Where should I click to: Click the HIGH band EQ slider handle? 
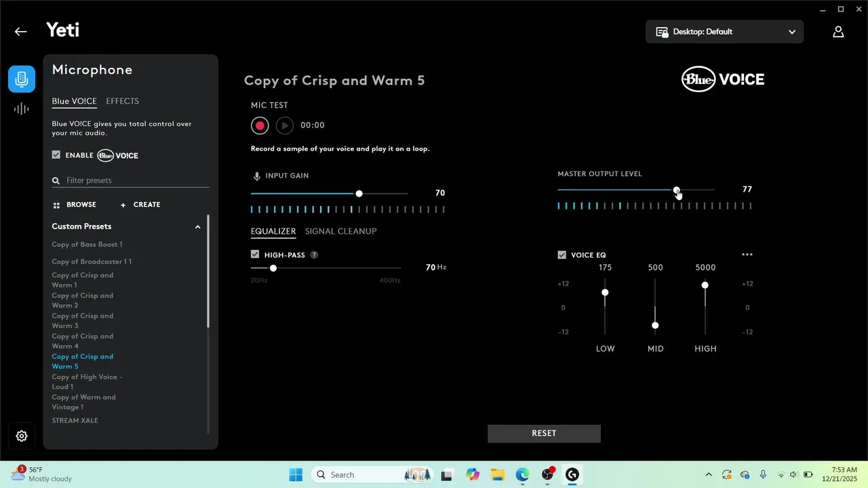705,285
